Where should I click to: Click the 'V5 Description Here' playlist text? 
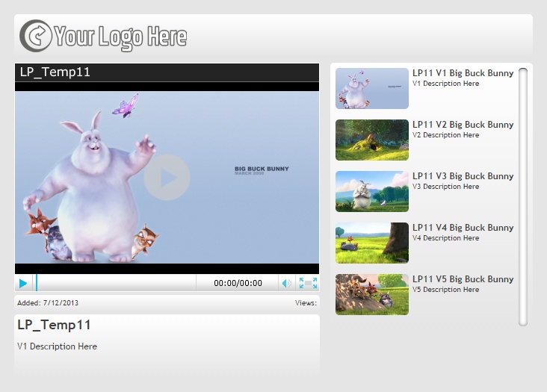click(445, 290)
